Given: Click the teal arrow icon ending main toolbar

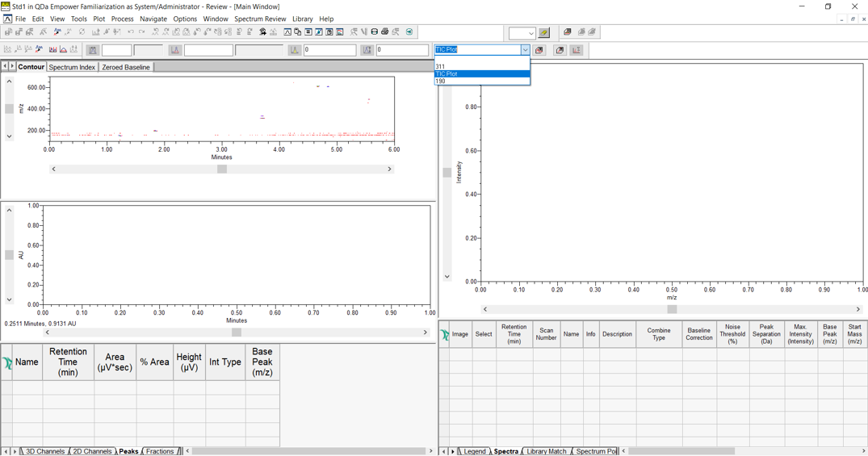Looking at the screenshot, I should (x=409, y=32).
